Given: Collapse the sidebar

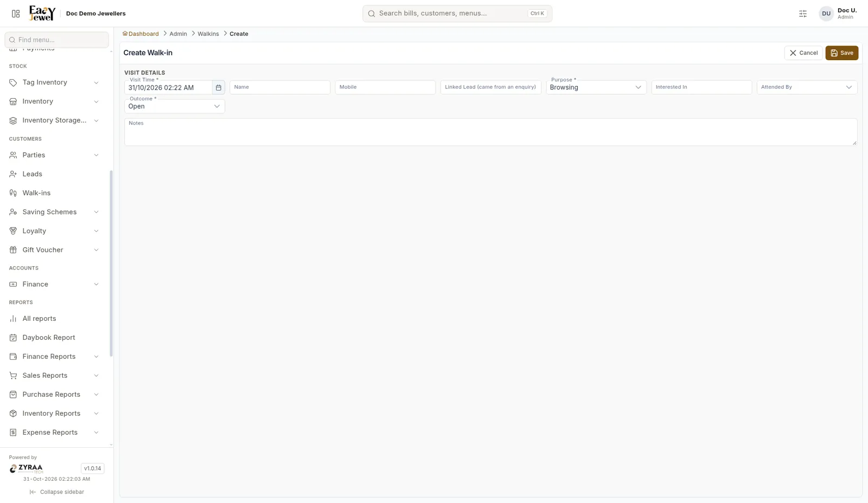Looking at the screenshot, I should click(57, 492).
